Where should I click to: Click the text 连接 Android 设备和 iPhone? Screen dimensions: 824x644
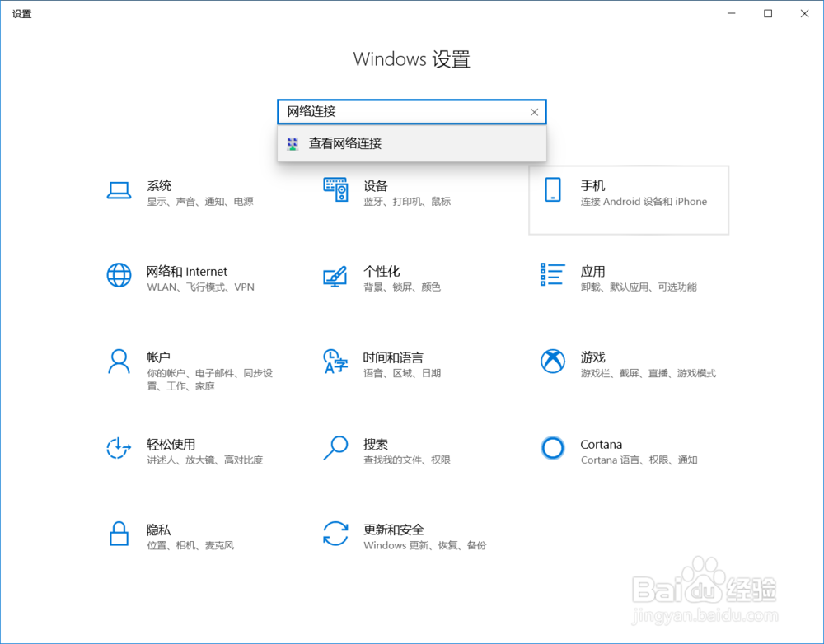[x=644, y=202]
